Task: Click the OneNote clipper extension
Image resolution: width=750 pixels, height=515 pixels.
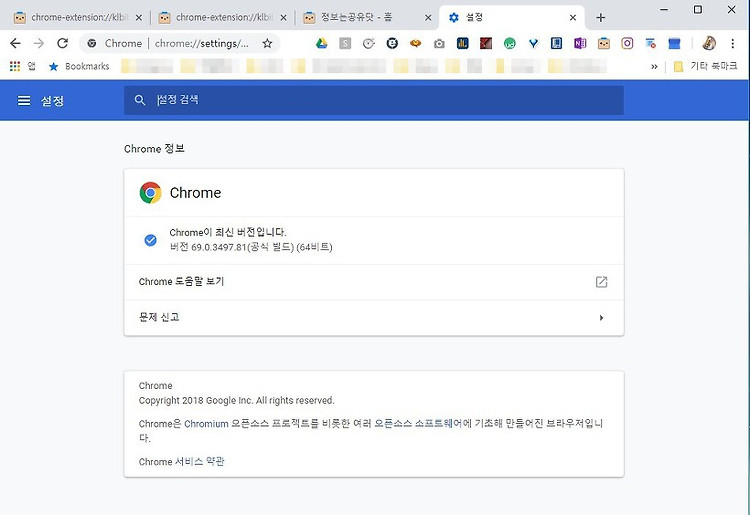Action: [580, 44]
